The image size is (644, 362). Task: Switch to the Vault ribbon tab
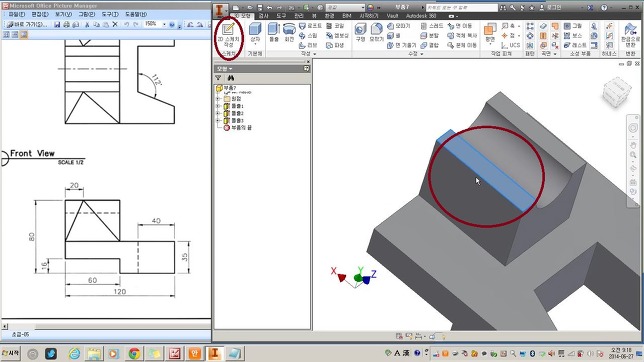point(392,16)
